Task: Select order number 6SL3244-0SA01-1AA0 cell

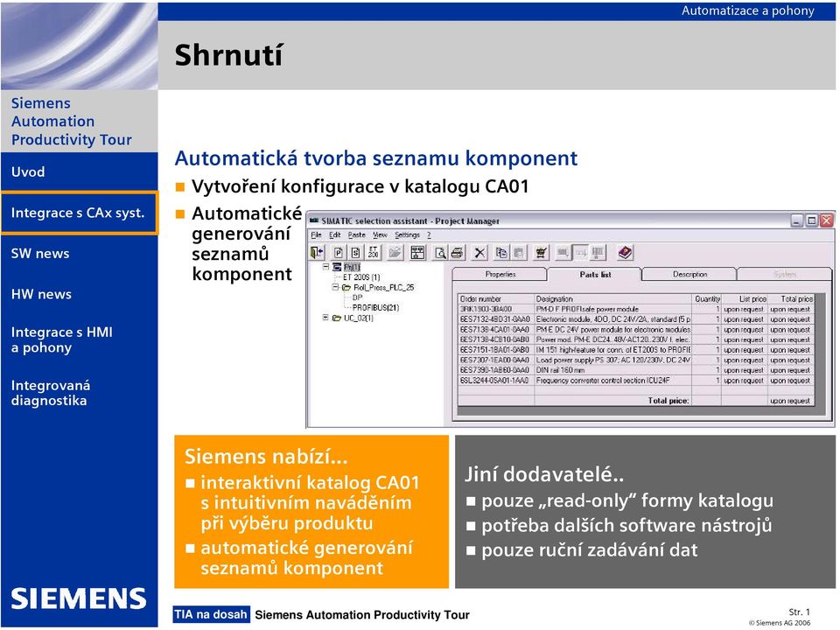Action: (x=497, y=381)
